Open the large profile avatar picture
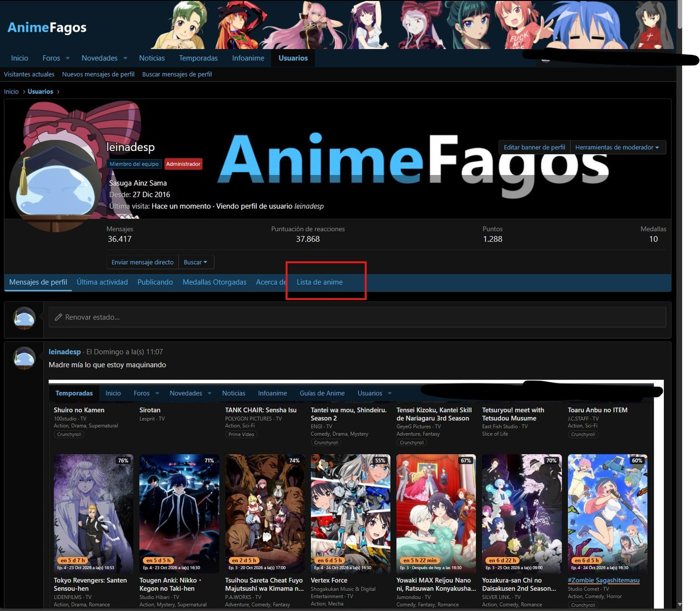This screenshot has height=611, width=700. coord(55,186)
